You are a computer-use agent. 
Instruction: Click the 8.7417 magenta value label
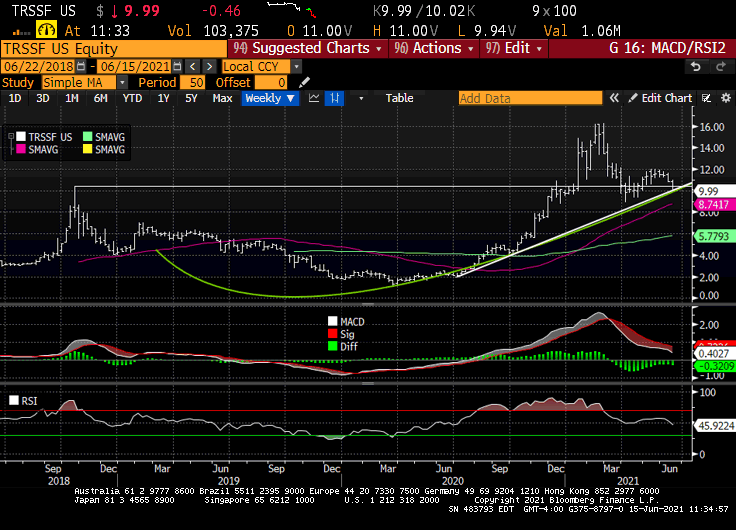[714, 205]
